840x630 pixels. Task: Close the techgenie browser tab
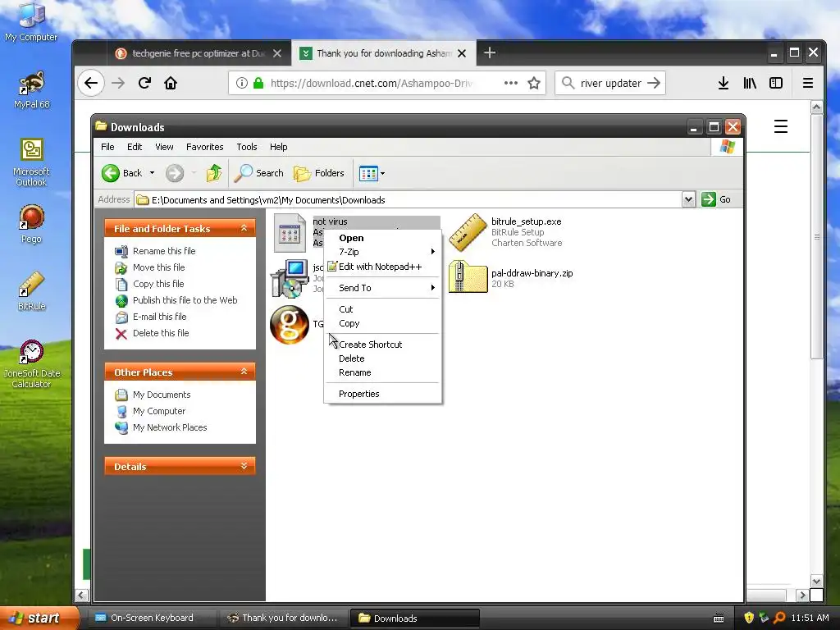277,53
